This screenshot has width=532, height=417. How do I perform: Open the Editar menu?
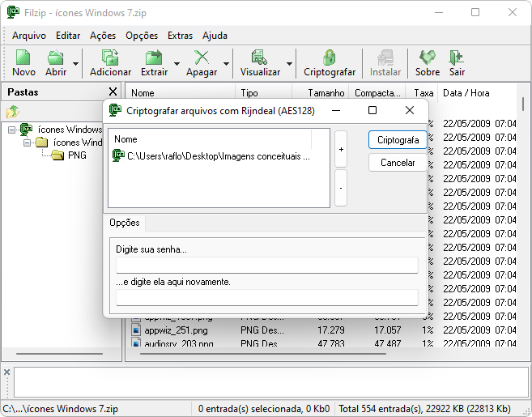(68, 36)
